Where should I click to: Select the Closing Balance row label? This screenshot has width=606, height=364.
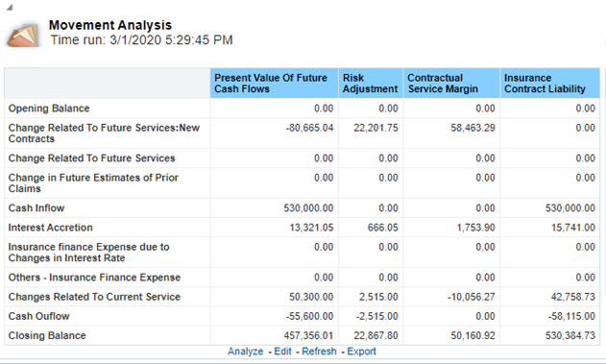tap(47, 335)
